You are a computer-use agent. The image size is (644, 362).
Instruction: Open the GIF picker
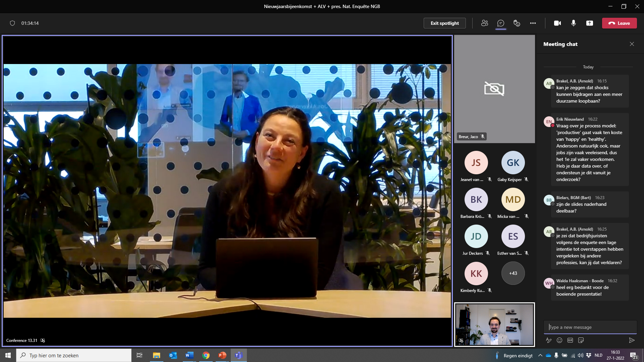pos(570,340)
